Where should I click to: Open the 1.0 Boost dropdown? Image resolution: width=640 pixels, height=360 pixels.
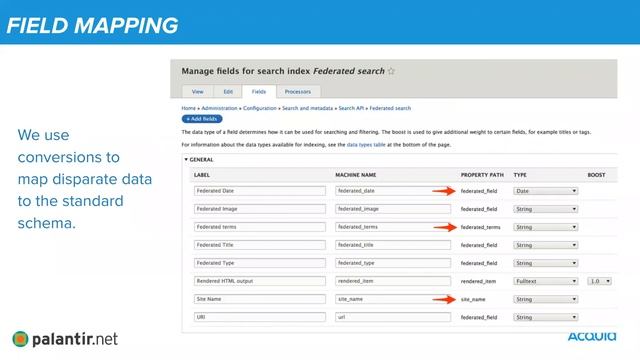tap(600, 281)
